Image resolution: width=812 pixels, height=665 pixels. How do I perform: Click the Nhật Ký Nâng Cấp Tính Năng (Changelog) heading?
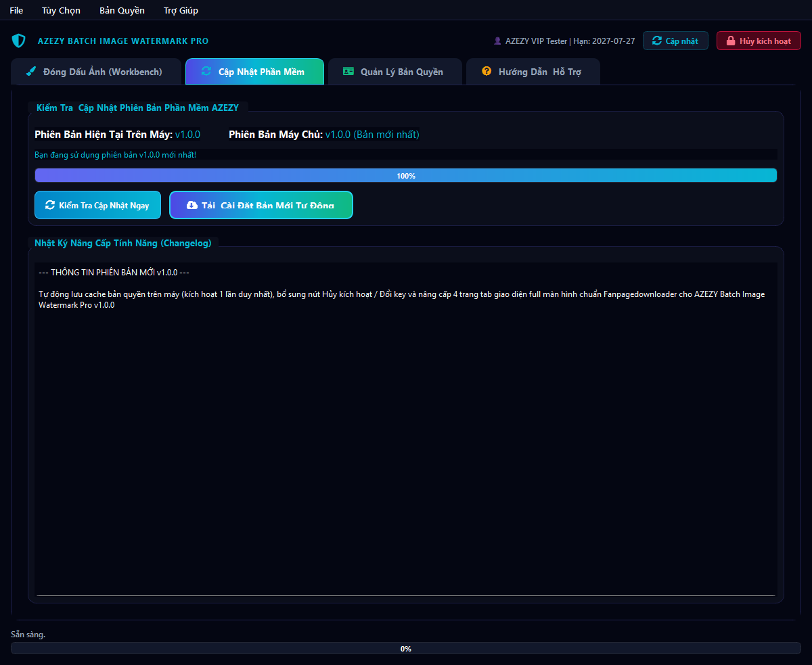122,243
